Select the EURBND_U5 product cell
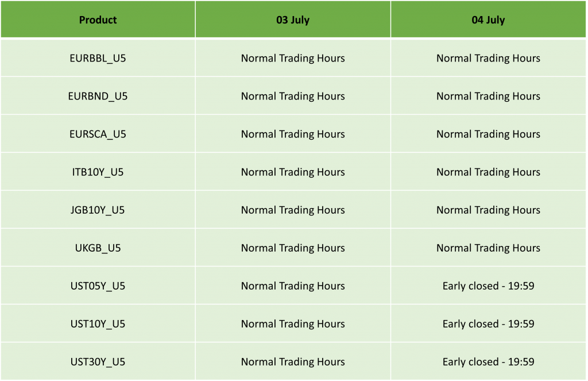The width and height of the screenshot is (588, 381). 98,96
